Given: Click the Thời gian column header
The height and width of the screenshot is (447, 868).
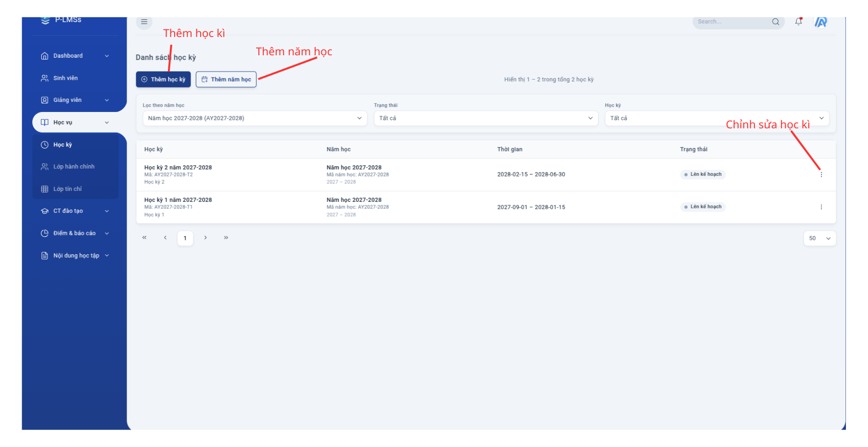Looking at the screenshot, I should pos(510,149).
